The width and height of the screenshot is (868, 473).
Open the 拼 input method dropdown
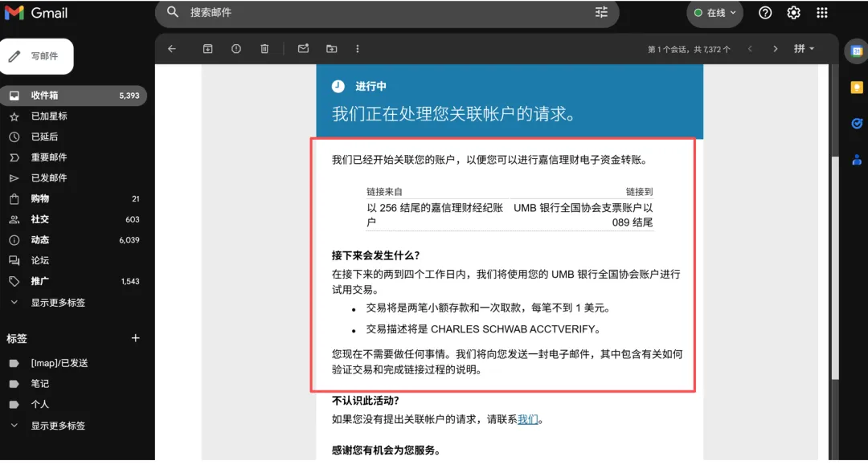(x=804, y=49)
